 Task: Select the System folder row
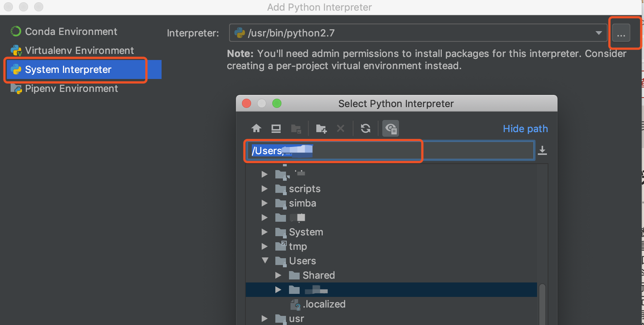pyautogui.click(x=391, y=232)
